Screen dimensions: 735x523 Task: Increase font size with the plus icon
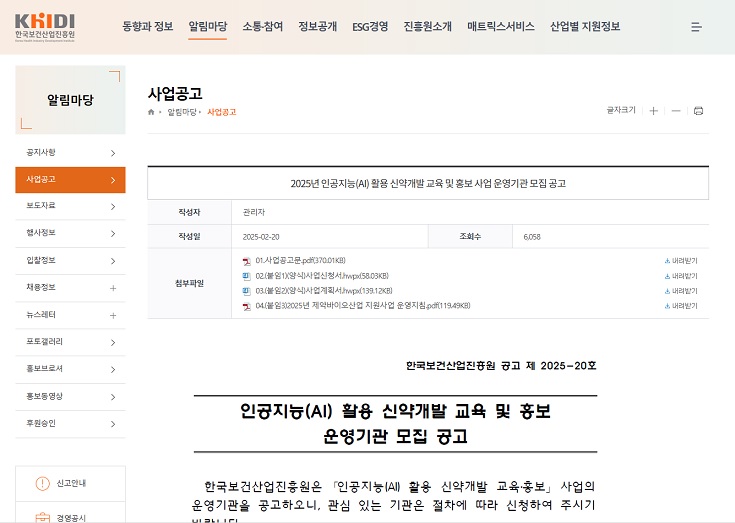(x=653, y=111)
